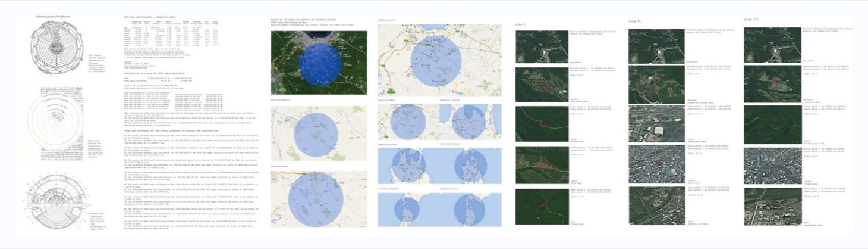Open the Position Venus map
Image resolution: width=868 pixels, height=249 pixels.
tap(319, 198)
